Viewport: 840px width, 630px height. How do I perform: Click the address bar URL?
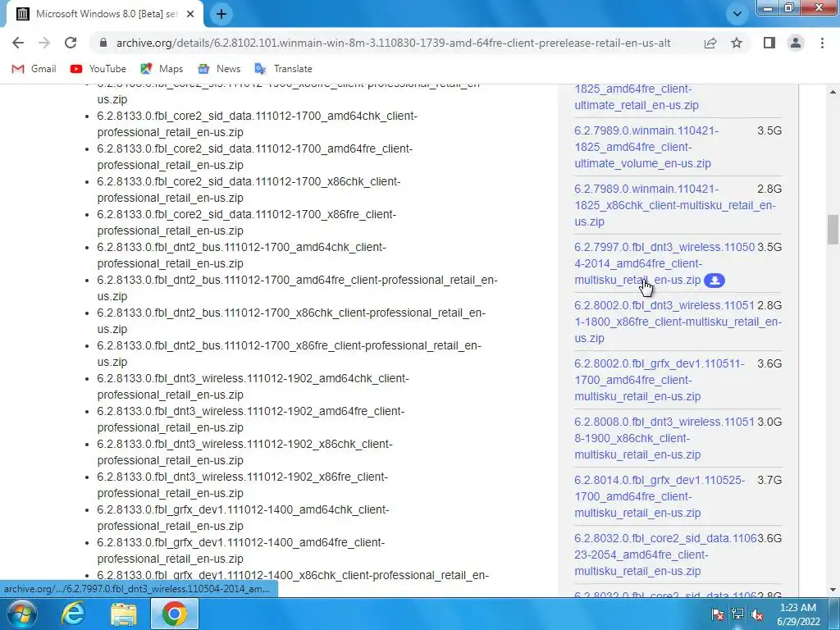(393, 43)
